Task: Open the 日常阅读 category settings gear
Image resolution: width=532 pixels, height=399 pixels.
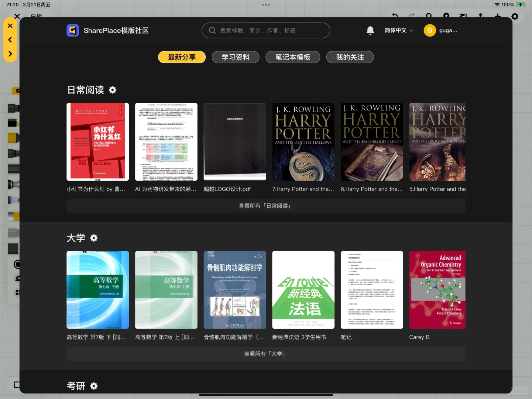Action: pyautogui.click(x=112, y=90)
